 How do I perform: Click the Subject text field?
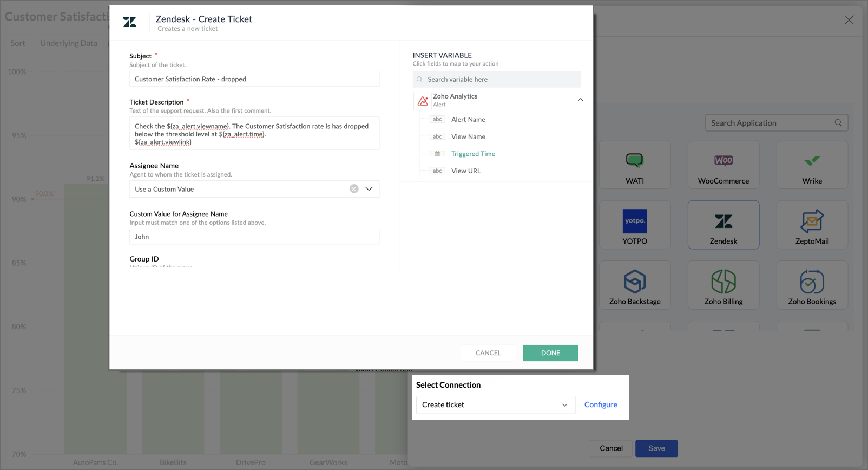pos(254,79)
